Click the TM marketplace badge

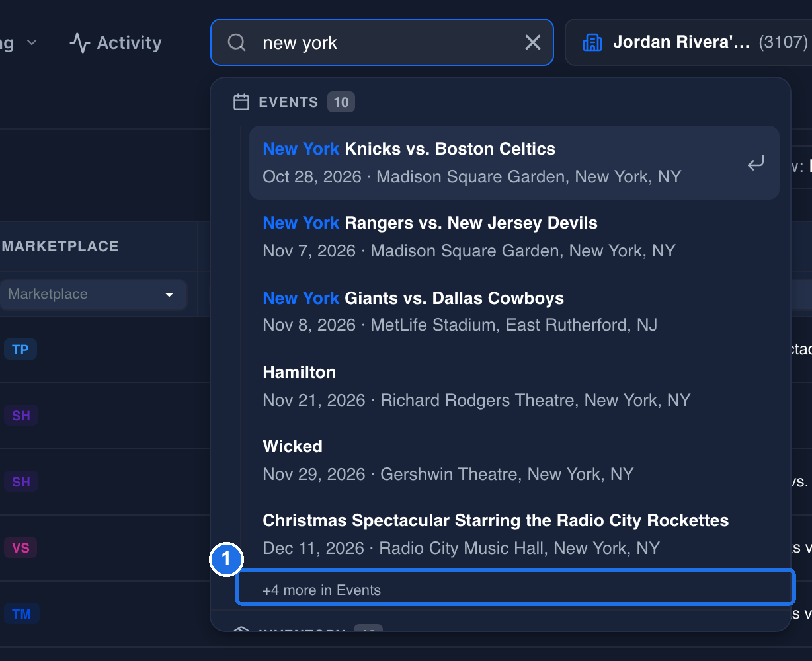click(x=22, y=613)
